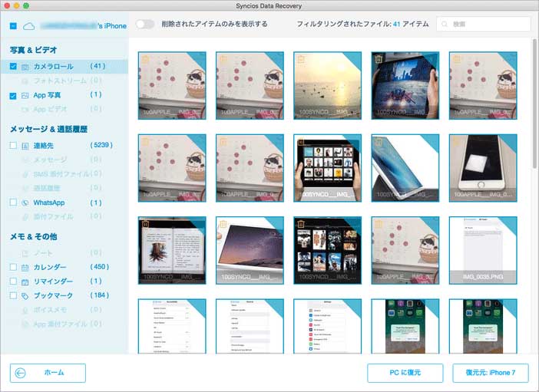The width and height of the screenshot is (539, 392).
Task: Click the ホーム button
Action: point(48,373)
